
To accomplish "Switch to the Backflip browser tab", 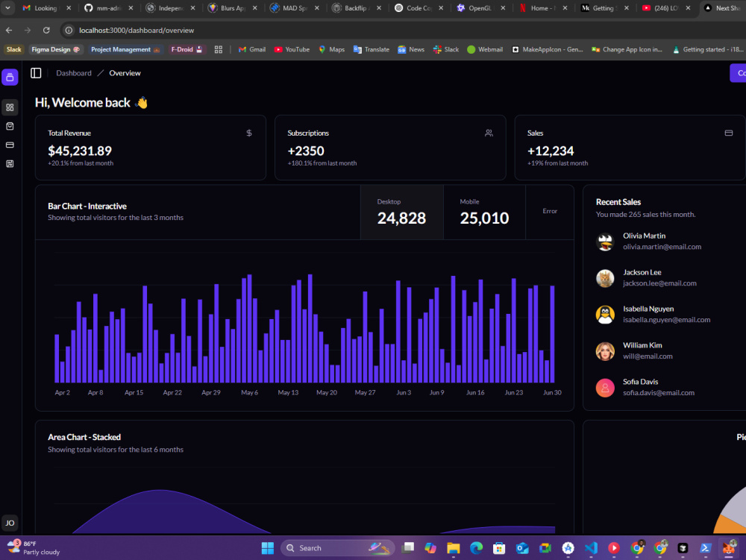I will click(x=356, y=7).
